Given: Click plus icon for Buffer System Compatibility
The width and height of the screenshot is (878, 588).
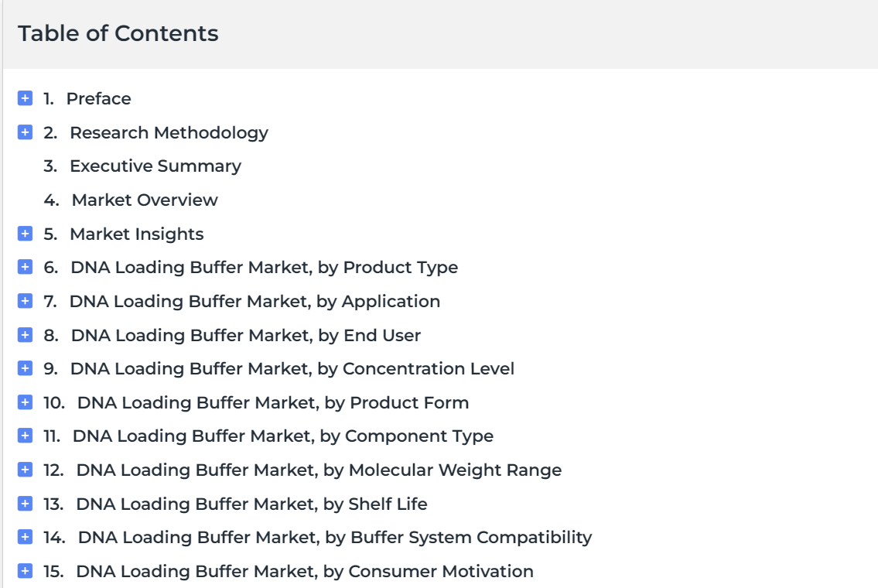Looking at the screenshot, I should (26, 537).
